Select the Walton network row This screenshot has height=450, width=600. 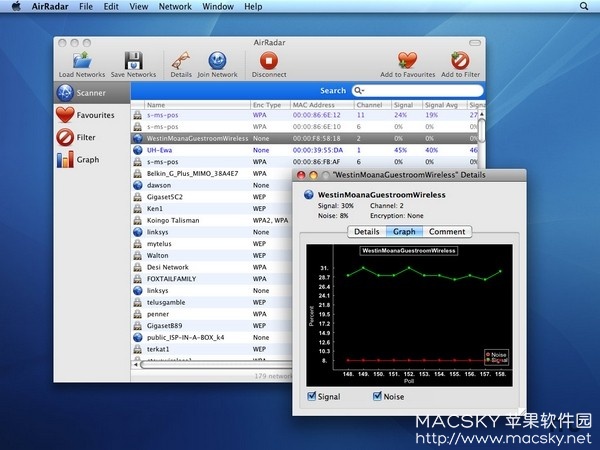point(211,256)
